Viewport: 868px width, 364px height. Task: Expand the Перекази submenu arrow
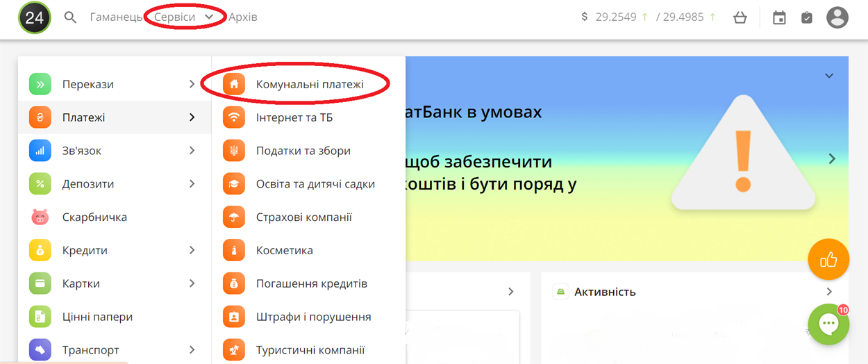(x=192, y=84)
